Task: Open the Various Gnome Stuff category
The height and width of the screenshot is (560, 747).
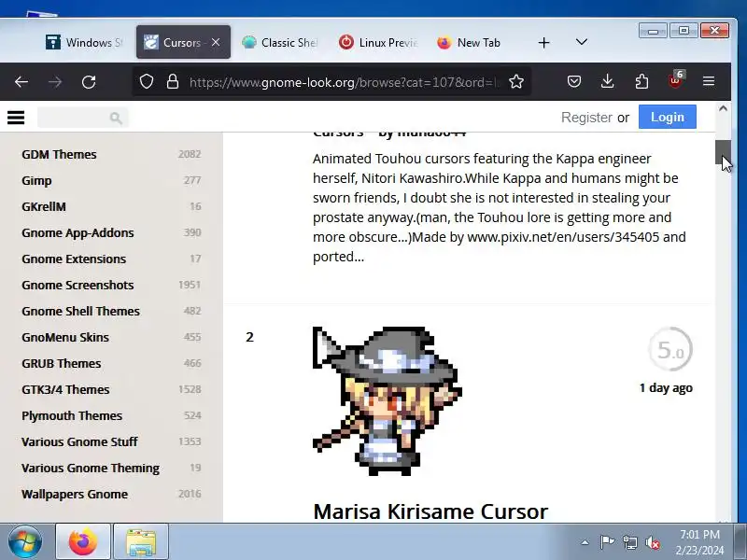Action: [x=79, y=441]
